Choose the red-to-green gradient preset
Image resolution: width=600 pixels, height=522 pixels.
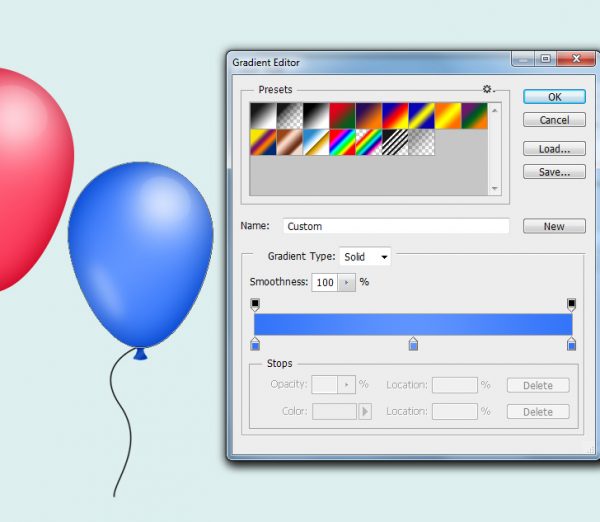(342, 116)
